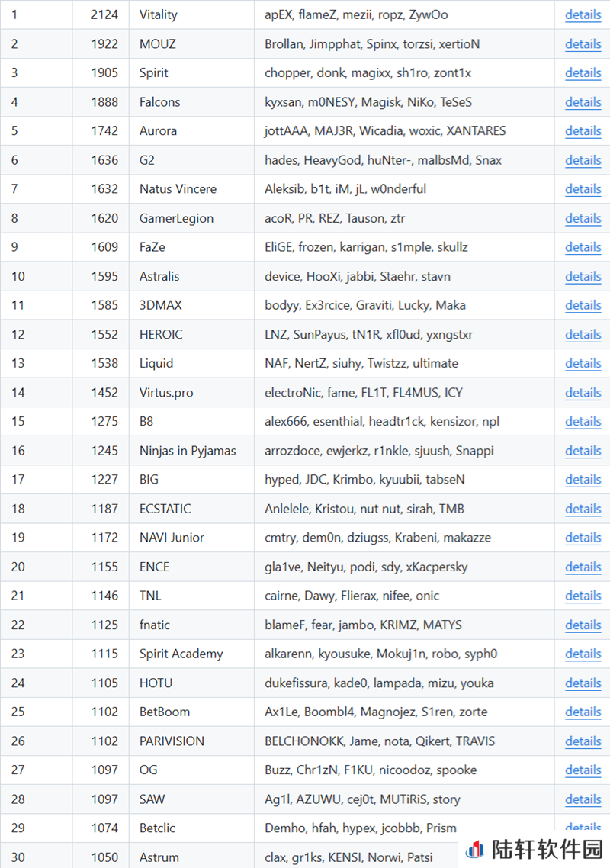
Task: Click details link for ECSTATIC
Action: [583, 510]
